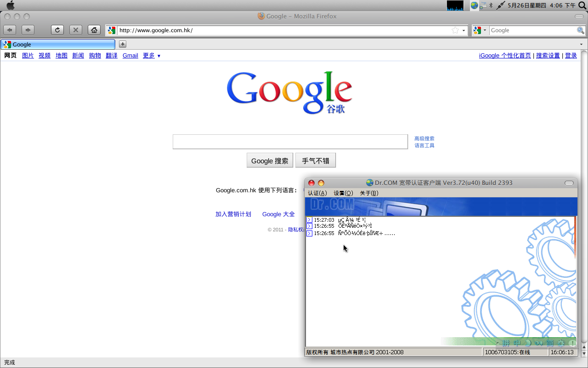The width and height of the screenshot is (588, 368).
Task: Open the 新闻 news link
Action: pyautogui.click(x=78, y=56)
